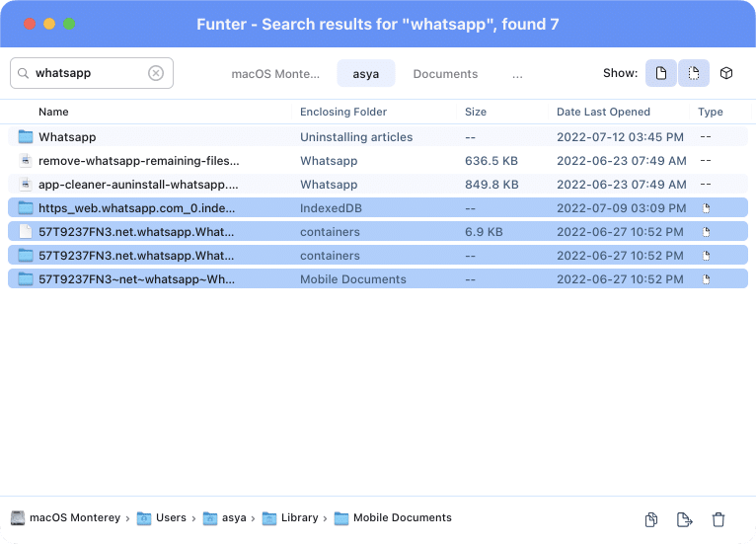Viewport: 756px width, 544px height.
Task: Toggle show regular files
Action: click(661, 73)
